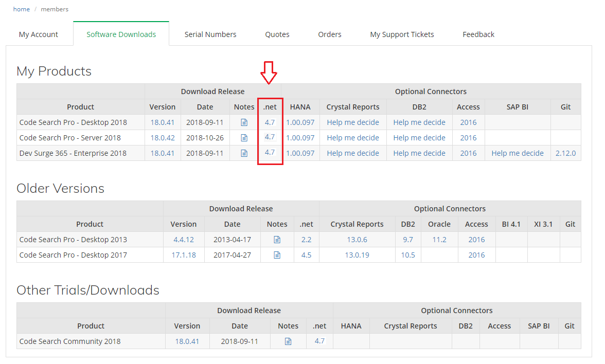Go to Quotes tab
This screenshot has height=364, width=605.
pyautogui.click(x=277, y=34)
